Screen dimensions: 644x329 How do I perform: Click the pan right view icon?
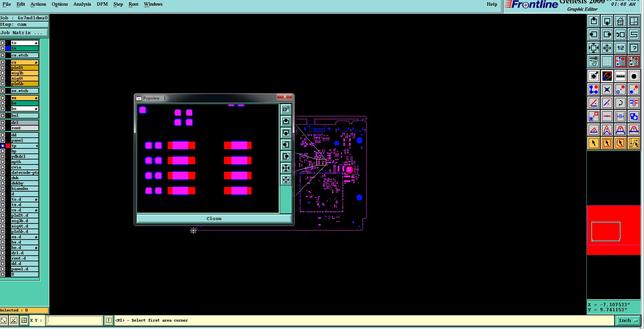(607, 35)
